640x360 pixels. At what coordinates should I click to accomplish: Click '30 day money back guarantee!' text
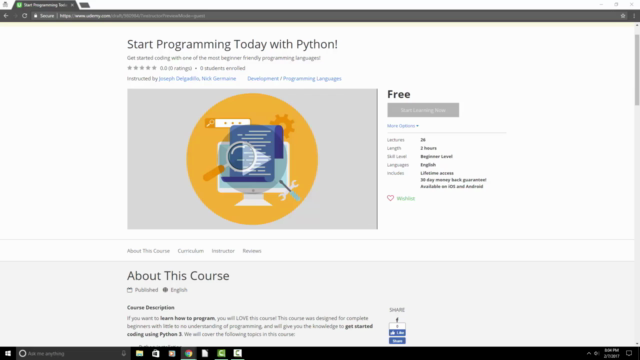click(453, 180)
